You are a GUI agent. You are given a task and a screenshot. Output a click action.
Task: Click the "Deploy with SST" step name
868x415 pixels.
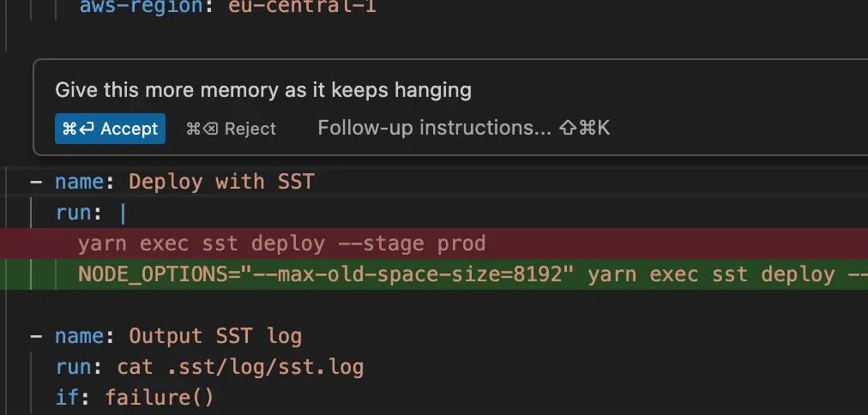221,182
